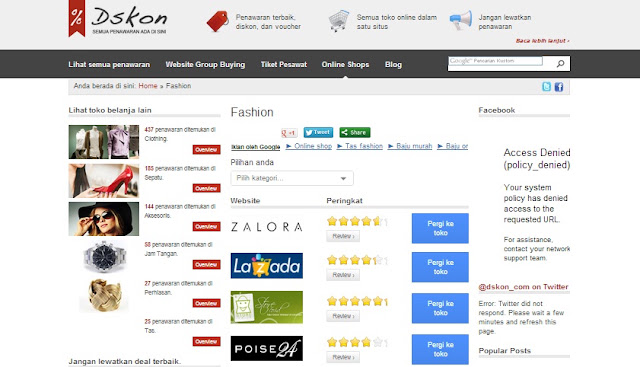The width and height of the screenshot is (640, 367).
Task: Open Tiket Pesawat menu
Action: tap(284, 65)
